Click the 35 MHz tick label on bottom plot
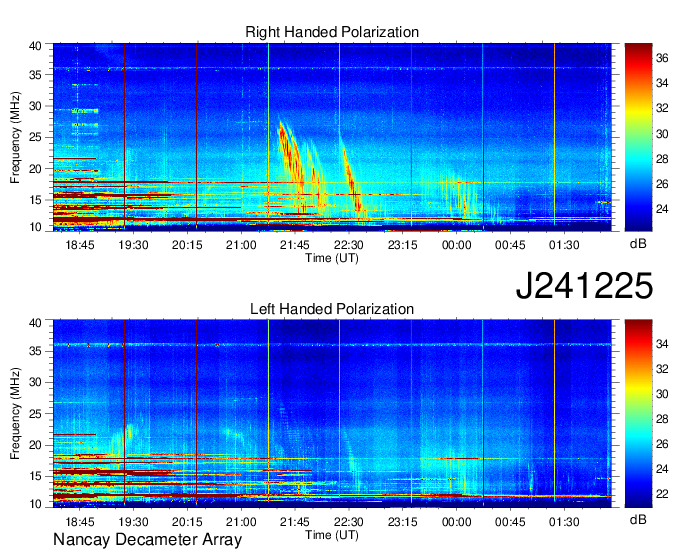680x552 pixels. point(35,351)
